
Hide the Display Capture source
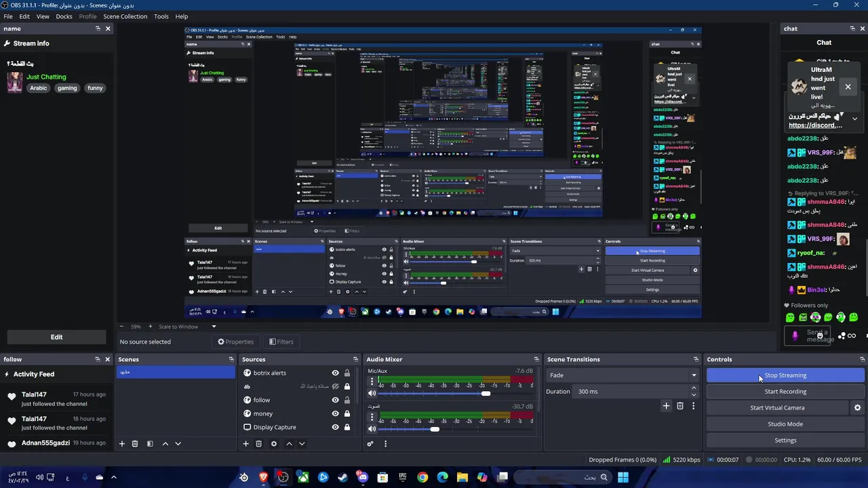click(x=335, y=427)
